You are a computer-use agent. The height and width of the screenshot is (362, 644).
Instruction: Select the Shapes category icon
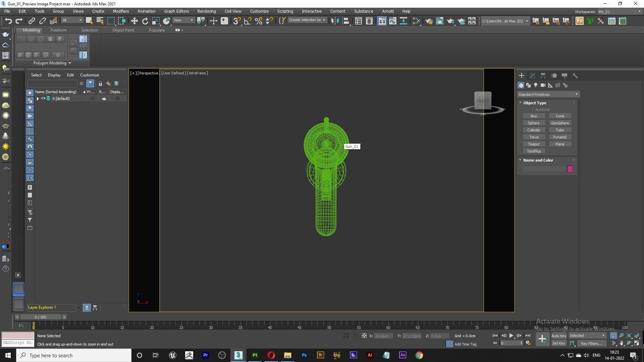tap(528, 85)
